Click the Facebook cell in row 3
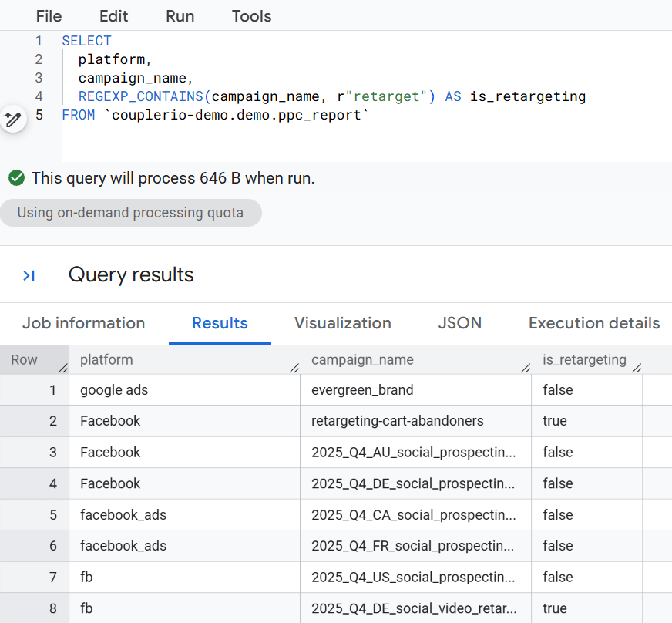The height and width of the screenshot is (623, 672). (x=185, y=453)
